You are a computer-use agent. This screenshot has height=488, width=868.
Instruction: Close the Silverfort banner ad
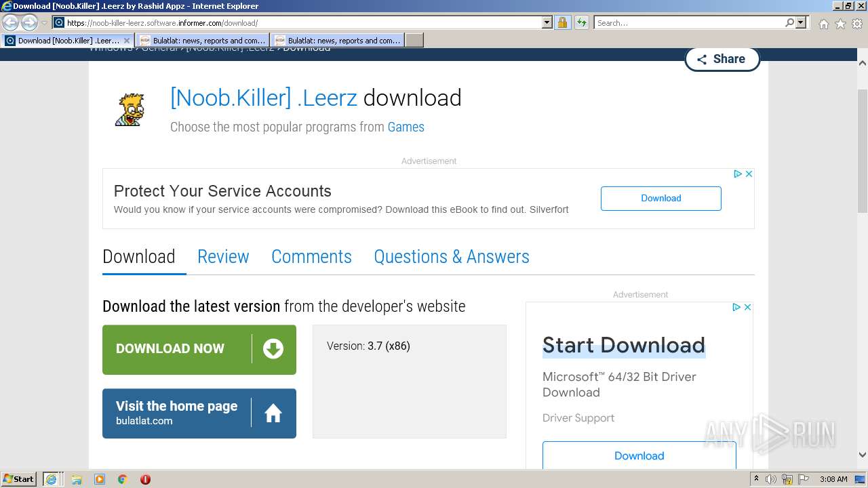(x=749, y=174)
